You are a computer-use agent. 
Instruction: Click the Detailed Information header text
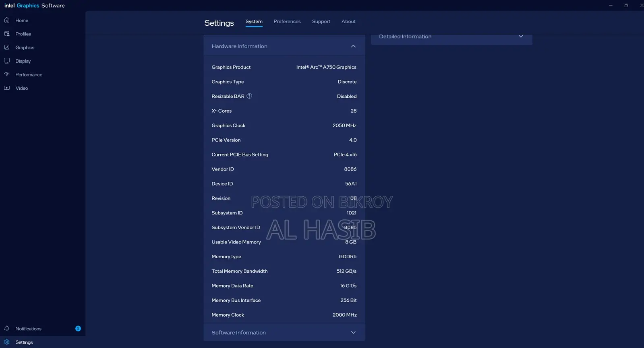tap(405, 36)
